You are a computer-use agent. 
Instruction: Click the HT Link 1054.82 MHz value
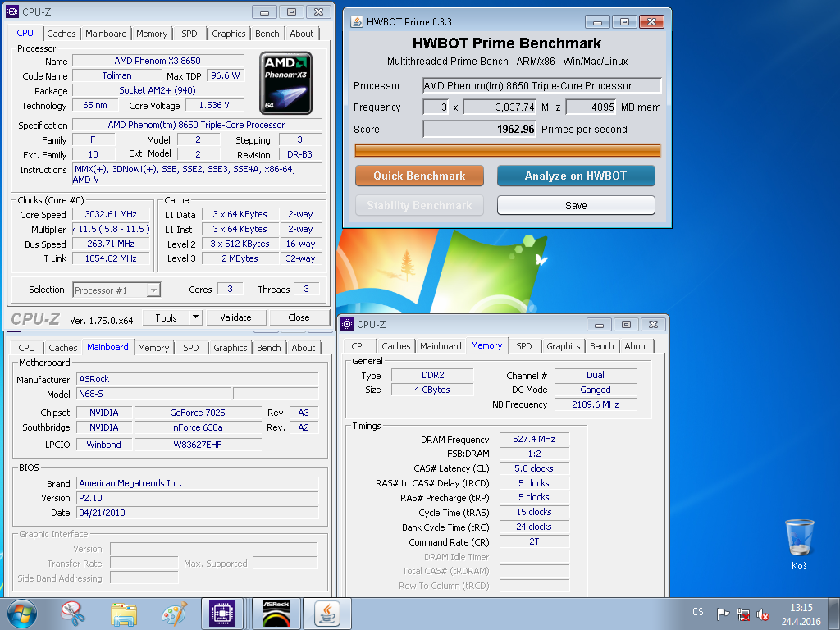(x=111, y=258)
